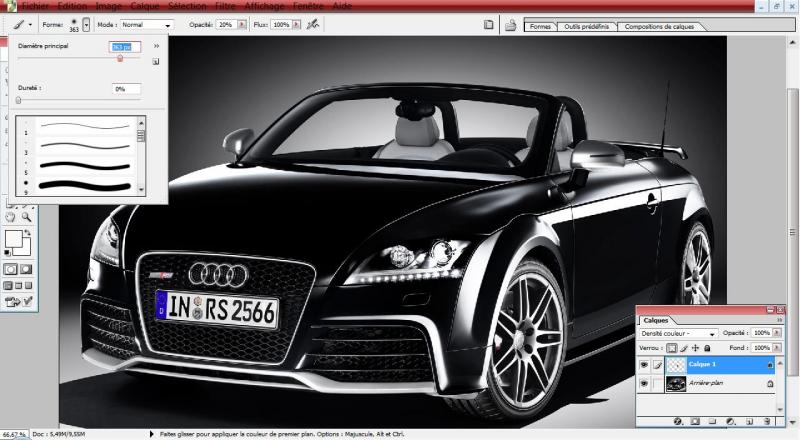
Task: Choose standard screen mode
Action: pyautogui.click(x=8, y=285)
